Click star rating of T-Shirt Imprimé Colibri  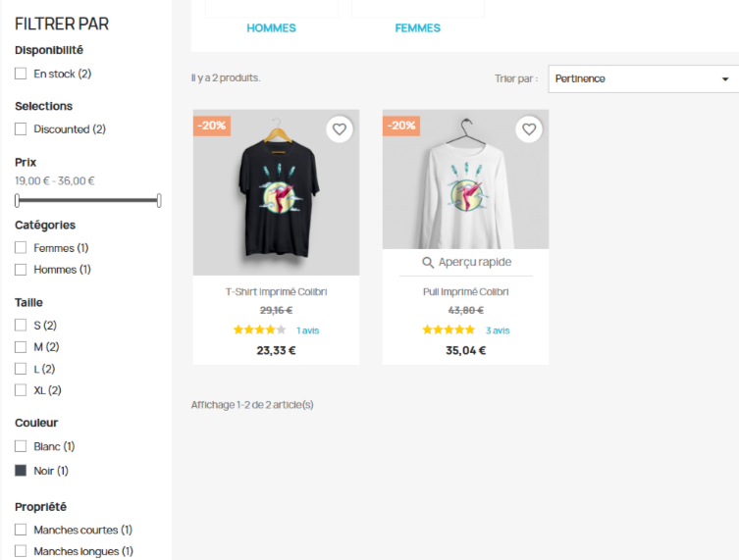click(x=259, y=331)
